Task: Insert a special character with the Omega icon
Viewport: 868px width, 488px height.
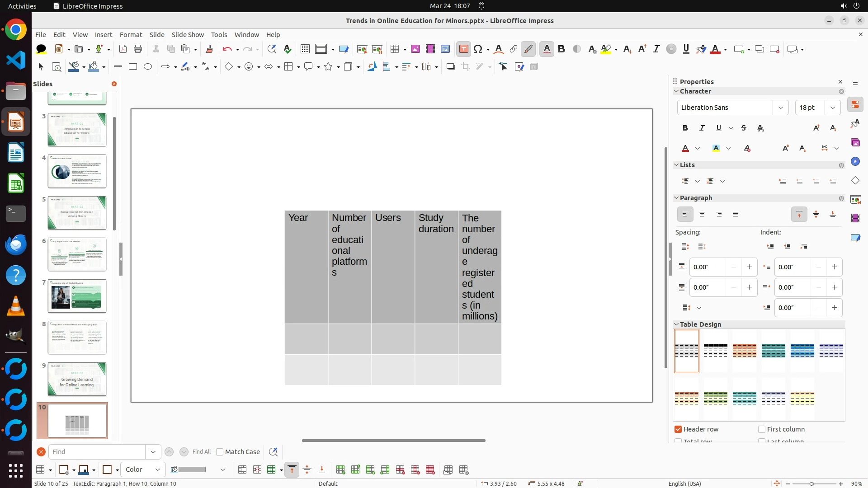Action: (478, 49)
